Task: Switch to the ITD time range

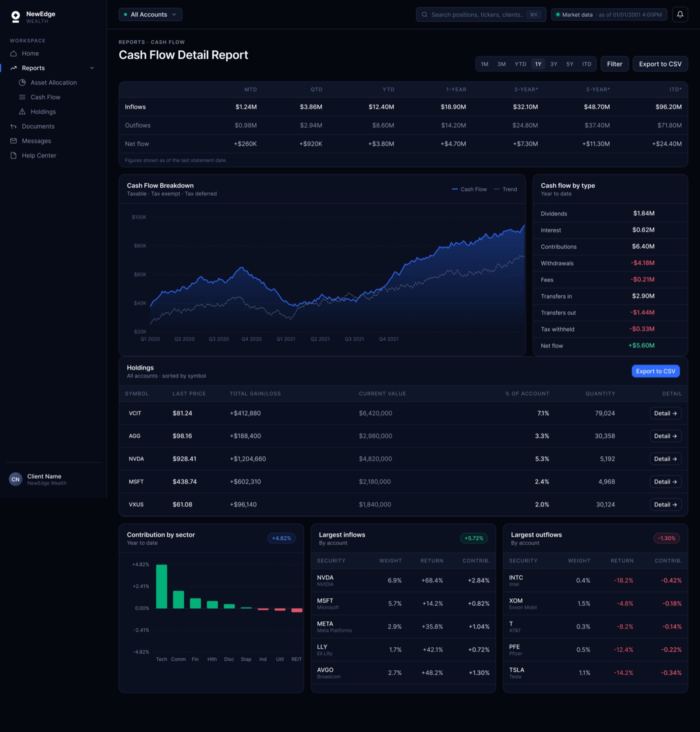Action: point(586,64)
